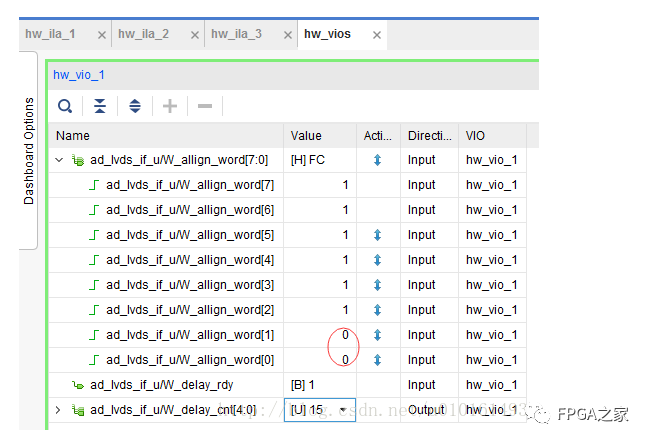
Task: Switch to the hw_ila_3 tab
Action: pyautogui.click(x=236, y=34)
